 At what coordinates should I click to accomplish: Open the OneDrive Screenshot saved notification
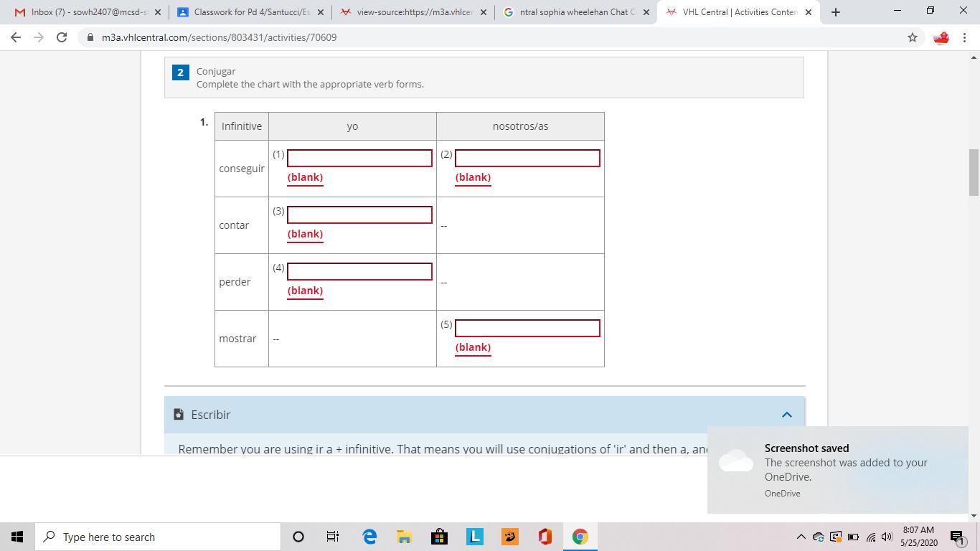tap(837, 470)
